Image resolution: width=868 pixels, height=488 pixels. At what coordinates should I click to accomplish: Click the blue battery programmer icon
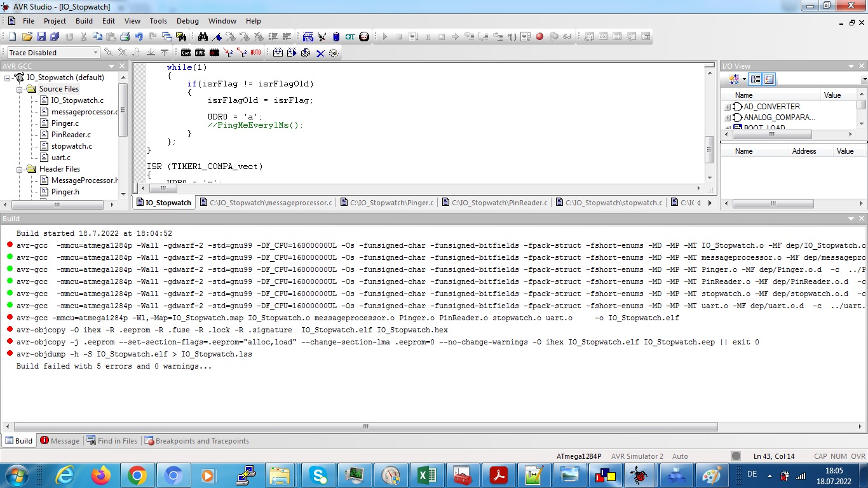point(336,37)
